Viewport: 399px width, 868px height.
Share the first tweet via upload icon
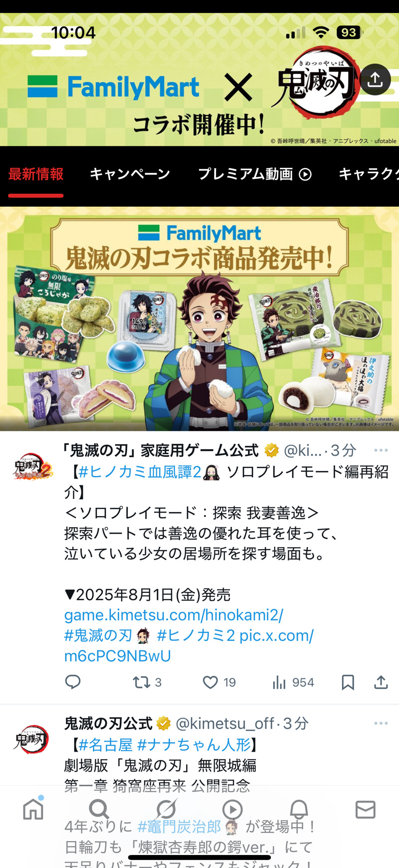[x=381, y=682]
